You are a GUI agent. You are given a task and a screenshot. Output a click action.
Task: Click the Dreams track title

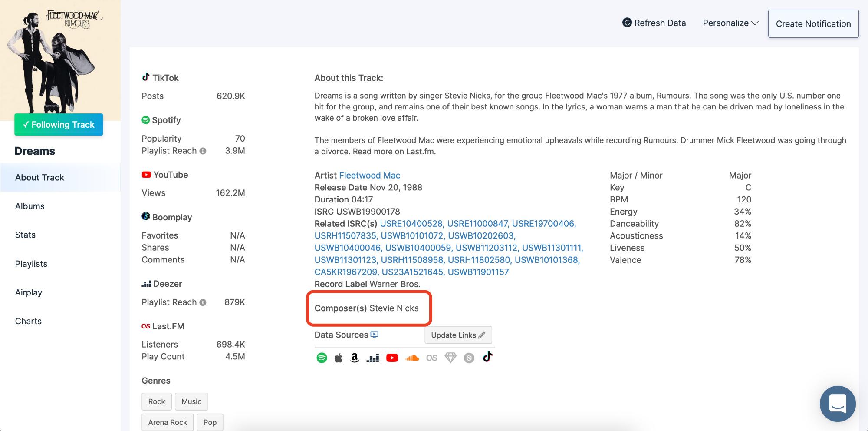pyautogui.click(x=35, y=151)
